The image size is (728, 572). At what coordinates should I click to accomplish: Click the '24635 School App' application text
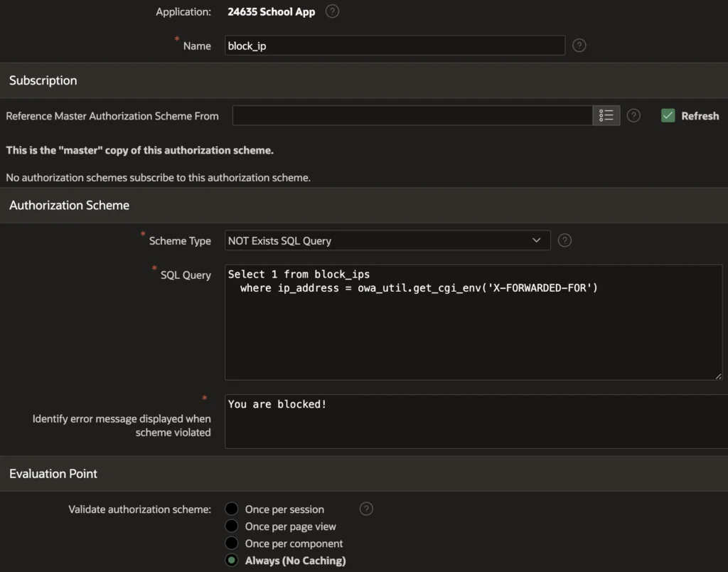(x=271, y=11)
